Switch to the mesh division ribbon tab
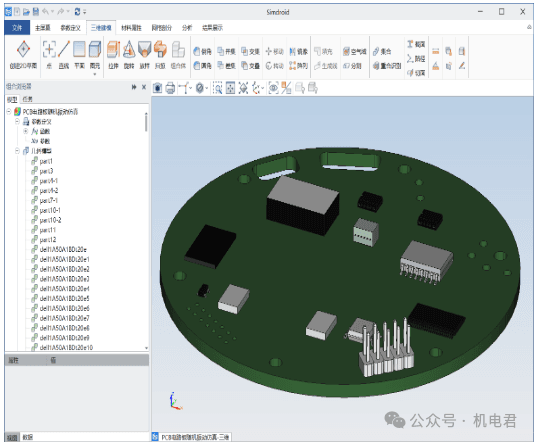The width and height of the screenshot is (534, 442). tap(161, 28)
